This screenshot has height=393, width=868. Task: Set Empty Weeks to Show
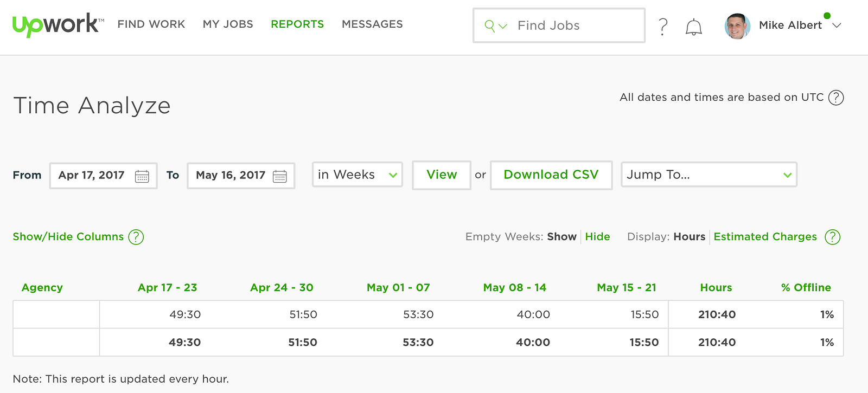click(x=561, y=237)
